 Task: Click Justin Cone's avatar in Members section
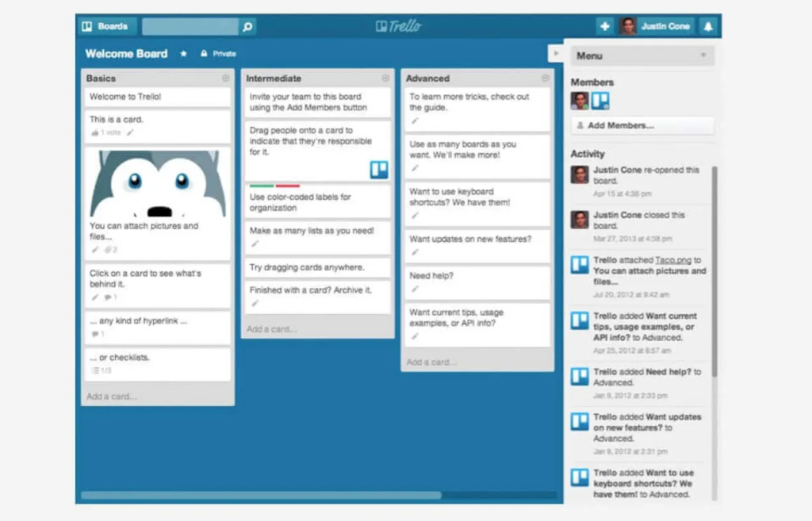580,101
